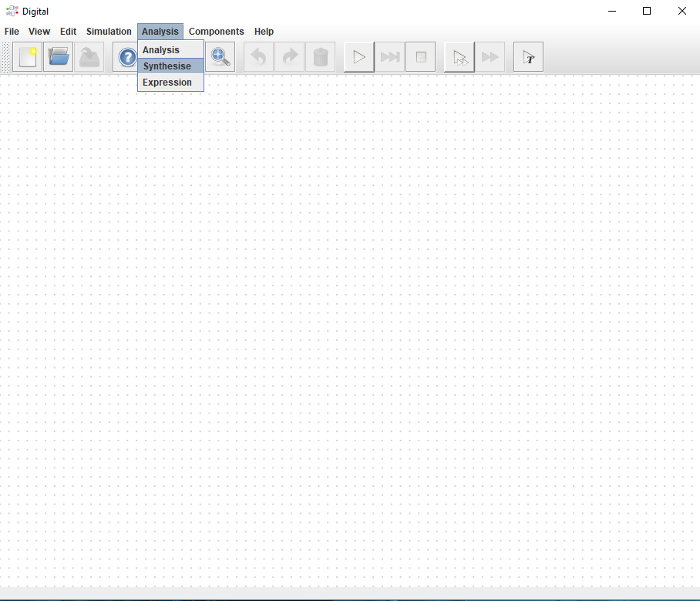Fit circuit to window with magnifier icon
The image size is (700, 601).
pos(220,57)
